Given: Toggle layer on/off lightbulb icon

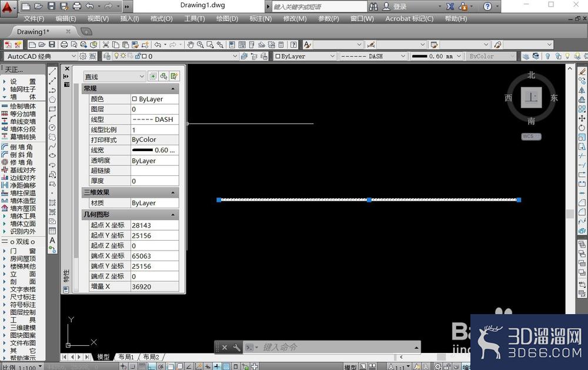Looking at the screenshot, I should click(x=116, y=56).
